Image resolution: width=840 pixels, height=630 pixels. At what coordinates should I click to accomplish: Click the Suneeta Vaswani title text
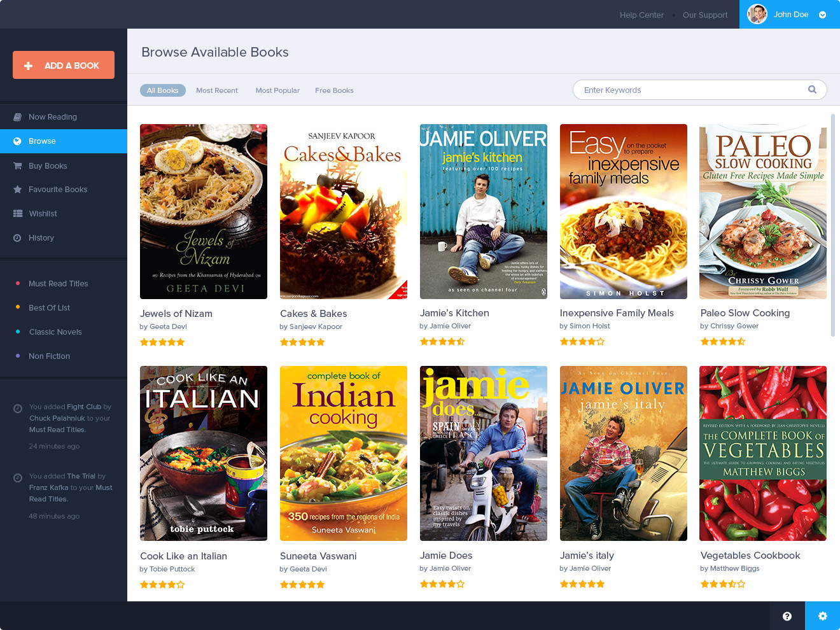318,556
